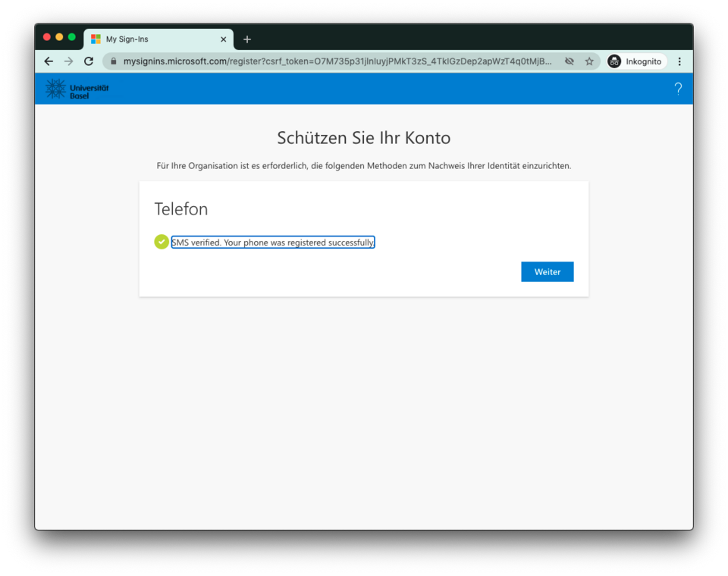Viewport: 728px width, 576px height.
Task: View site info via the lock icon
Action: click(114, 61)
